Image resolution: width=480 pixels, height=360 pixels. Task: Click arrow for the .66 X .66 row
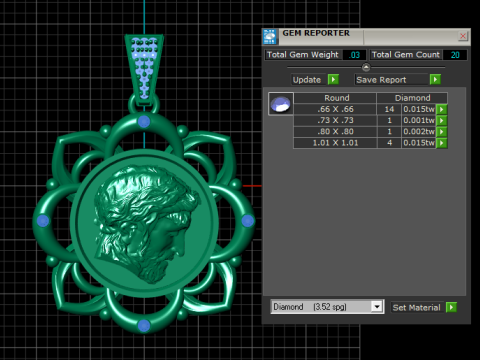point(442,109)
